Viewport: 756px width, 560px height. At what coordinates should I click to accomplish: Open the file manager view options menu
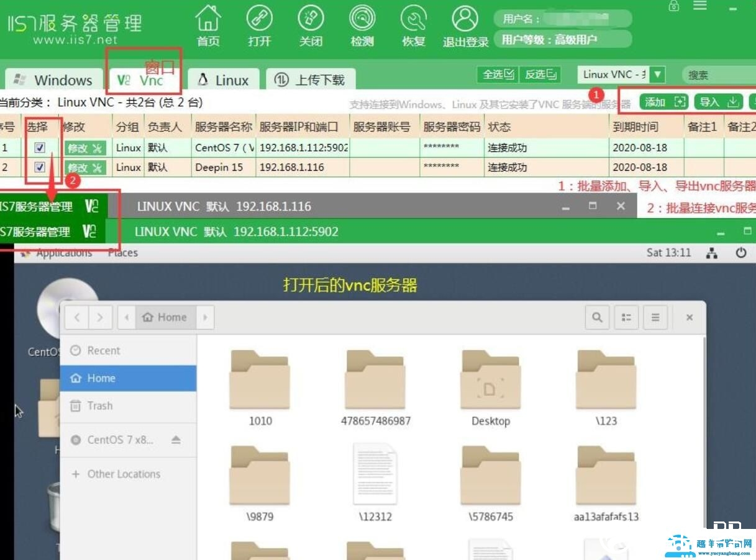[x=655, y=317]
